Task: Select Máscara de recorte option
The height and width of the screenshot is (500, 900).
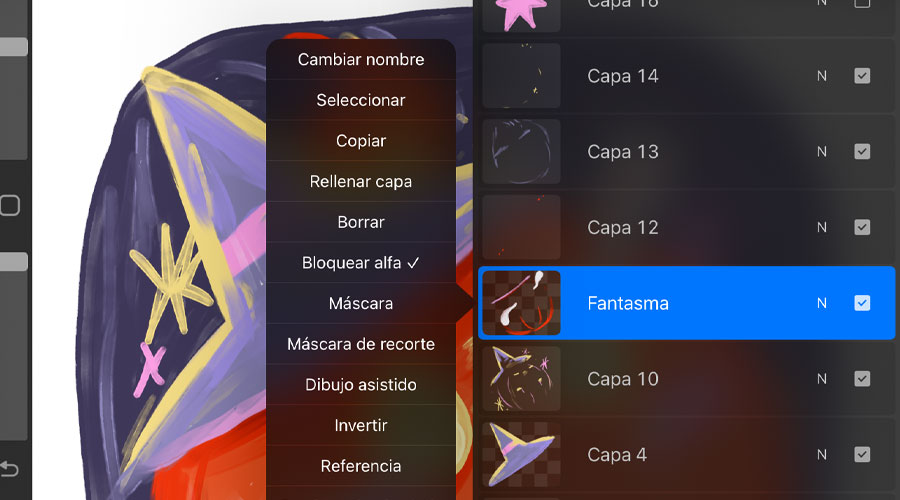Action: (361, 344)
